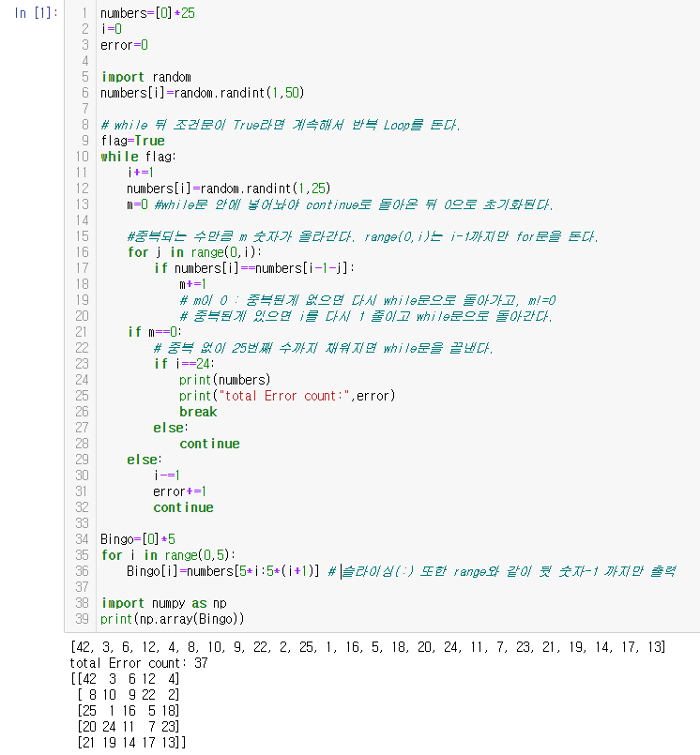
Task: Click the comment on line 22
Action: (x=324, y=348)
